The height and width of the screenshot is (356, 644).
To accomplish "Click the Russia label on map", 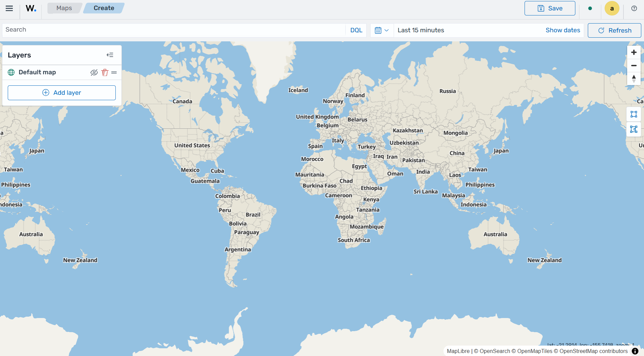I will coord(448,91).
